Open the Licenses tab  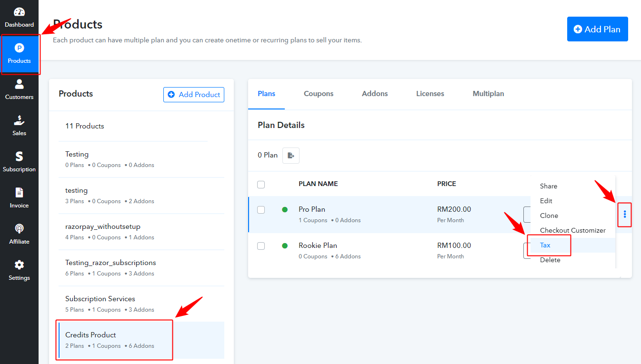[430, 94]
